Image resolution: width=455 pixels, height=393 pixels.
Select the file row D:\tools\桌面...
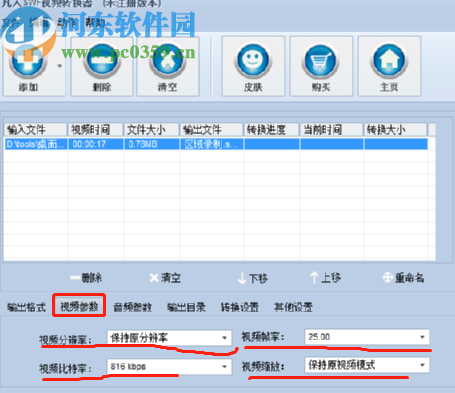[x=216, y=144]
